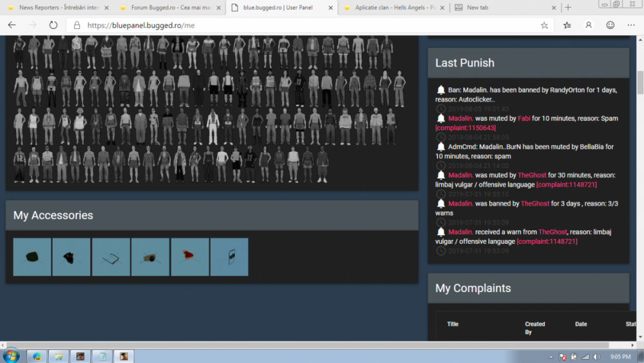
Task: Switch to the News Reporters tab
Action: point(57,8)
